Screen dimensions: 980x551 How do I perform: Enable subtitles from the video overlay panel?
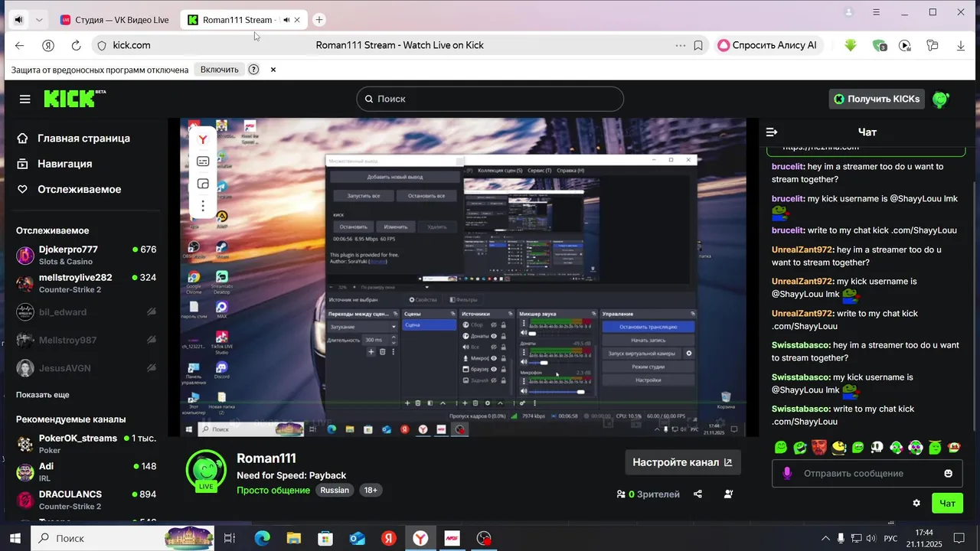click(x=203, y=161)
